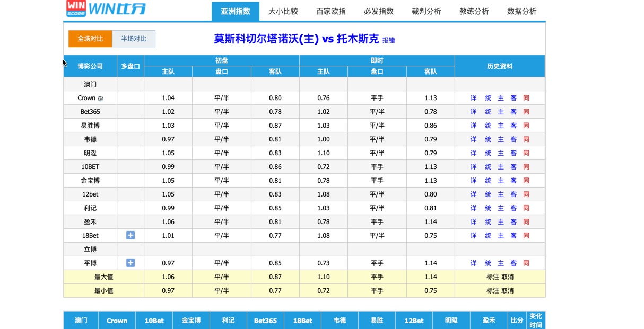Open 统 link in the 平博 row
644x329 pixels.
[488, 263]
